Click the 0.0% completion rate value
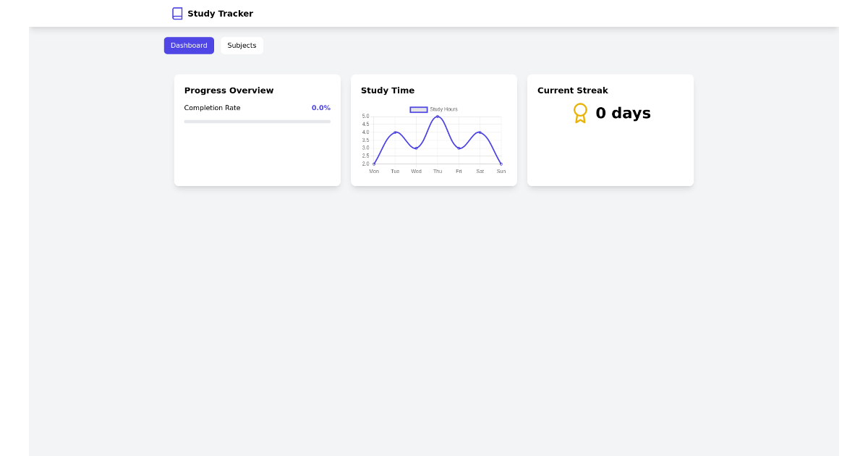This screenshot has height=456, width=868. [320, 107]
